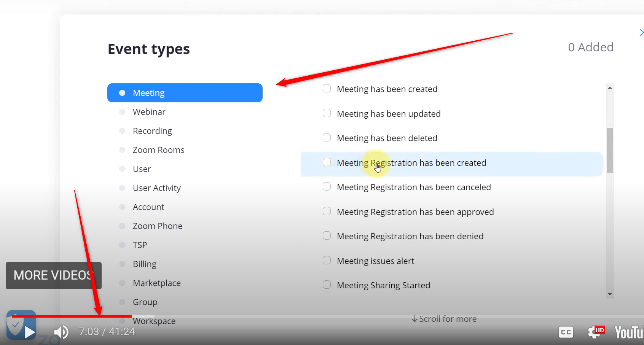Click the "Scroll for more" hint
Screen dimensions: 644x345
point(444,319)
